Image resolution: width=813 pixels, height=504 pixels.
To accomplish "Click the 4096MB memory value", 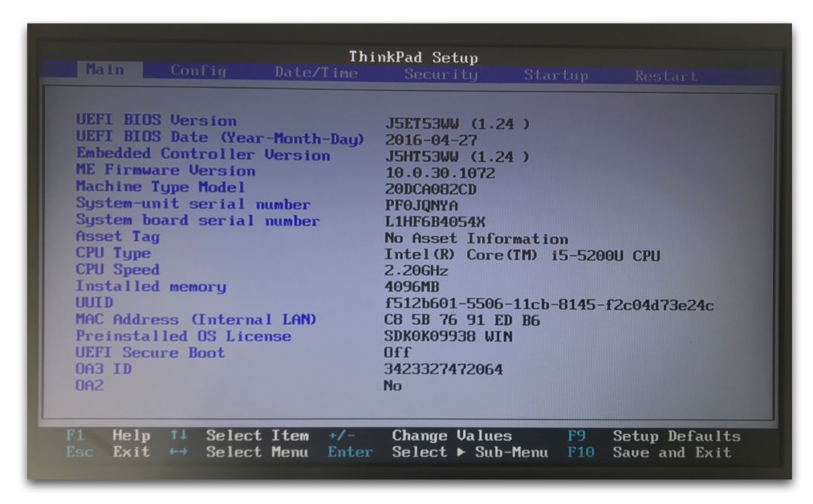I will tap(412, 287).
